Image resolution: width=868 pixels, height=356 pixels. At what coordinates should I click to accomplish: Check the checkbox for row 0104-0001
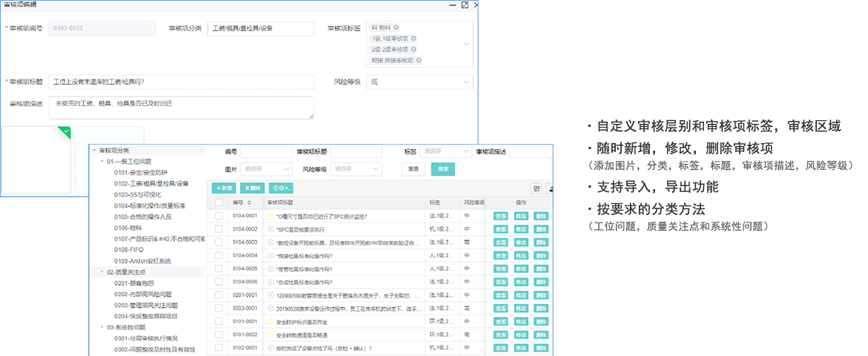tap(219, 216)
